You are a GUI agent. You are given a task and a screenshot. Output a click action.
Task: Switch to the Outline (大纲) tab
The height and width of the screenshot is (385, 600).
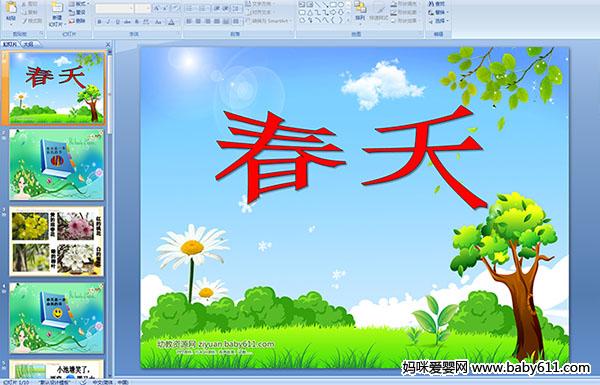click(x=29, y=44)
